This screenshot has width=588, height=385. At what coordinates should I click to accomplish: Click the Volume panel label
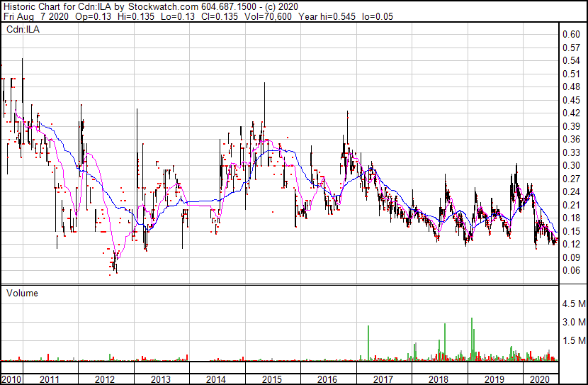[22, 293]
